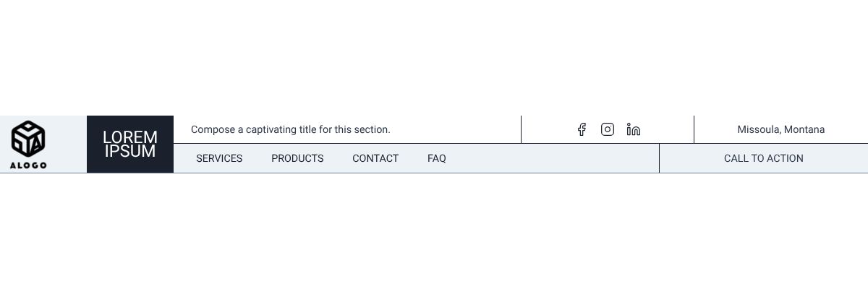Open the FAQ link
This screenshot has height=289, width=868.
(437, 158)
